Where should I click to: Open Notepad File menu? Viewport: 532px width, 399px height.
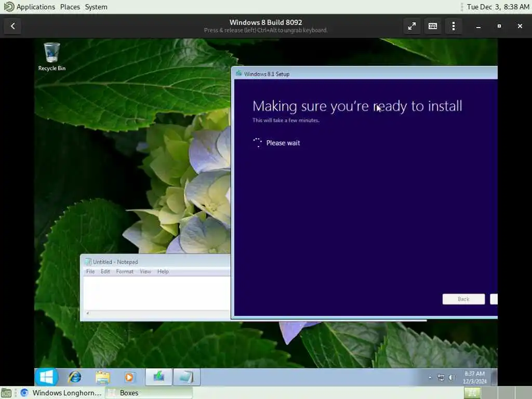90,271
